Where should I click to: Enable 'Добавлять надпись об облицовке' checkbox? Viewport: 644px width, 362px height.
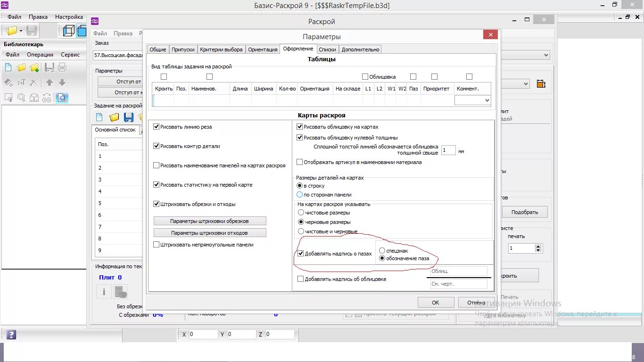point(301,279)
